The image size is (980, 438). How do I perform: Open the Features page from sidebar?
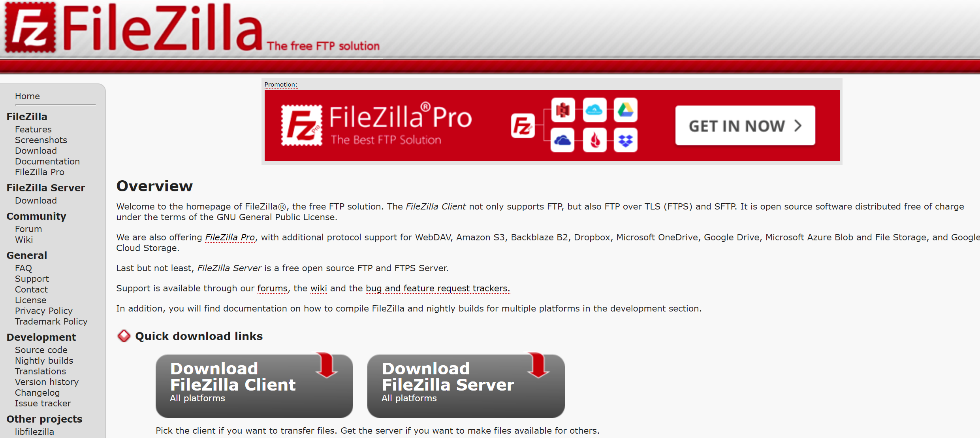pyautogui.click(x=32, y=129)
